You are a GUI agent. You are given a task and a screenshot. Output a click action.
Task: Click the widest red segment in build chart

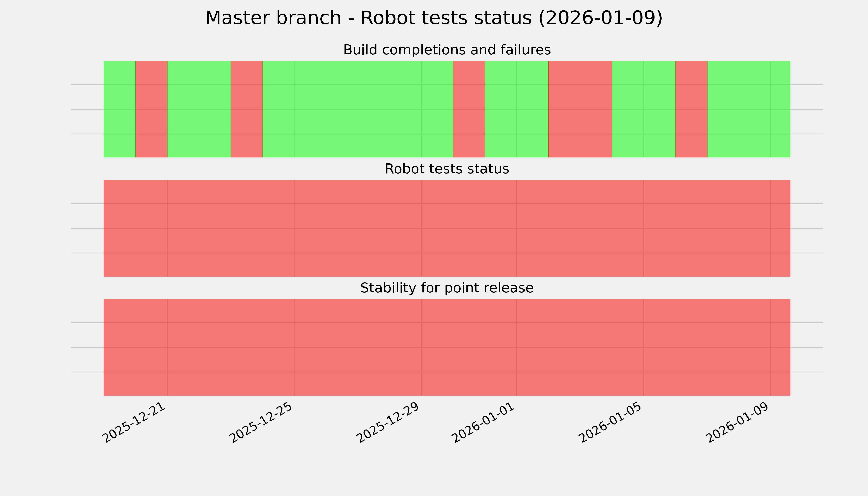[x=580, y=109]
